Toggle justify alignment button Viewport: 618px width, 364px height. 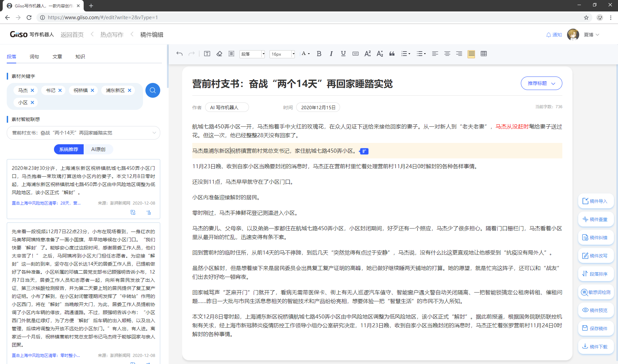(x=471, y=54)
